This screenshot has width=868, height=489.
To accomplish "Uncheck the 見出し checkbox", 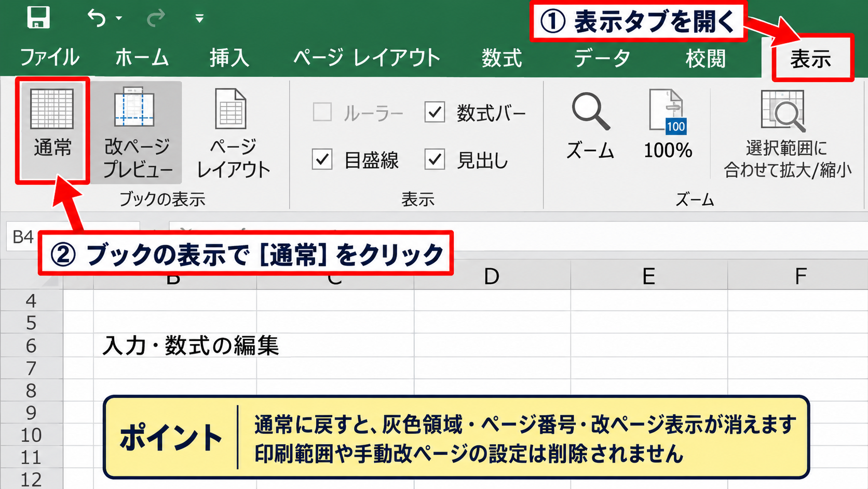I will coord(435,159).
